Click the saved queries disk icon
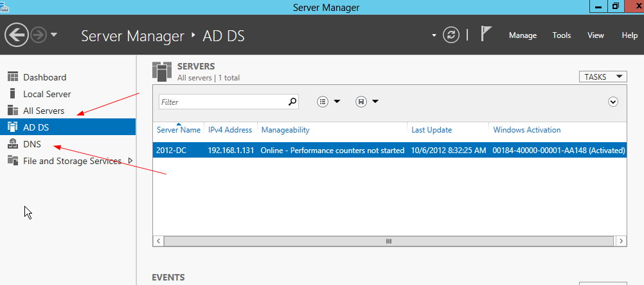Viewport: 644px width, 285px height. (x=361, y=102)
